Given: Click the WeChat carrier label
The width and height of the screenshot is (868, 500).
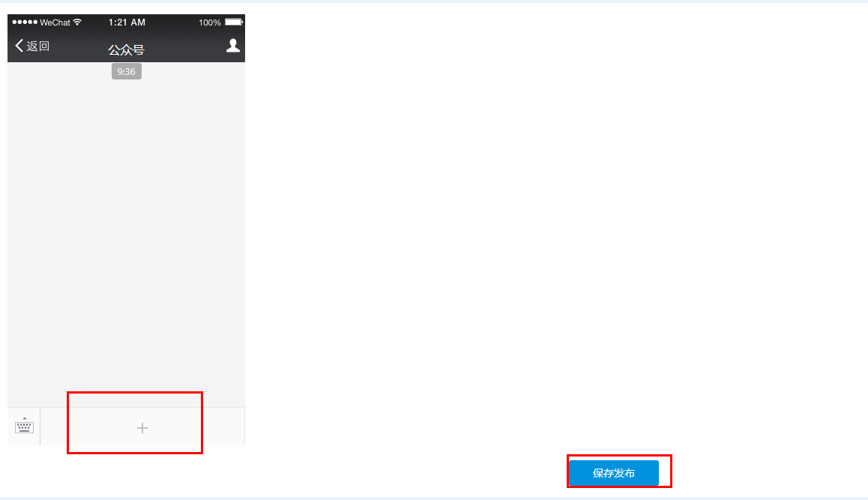Looking at the screenshot, I should pos(55,22).
